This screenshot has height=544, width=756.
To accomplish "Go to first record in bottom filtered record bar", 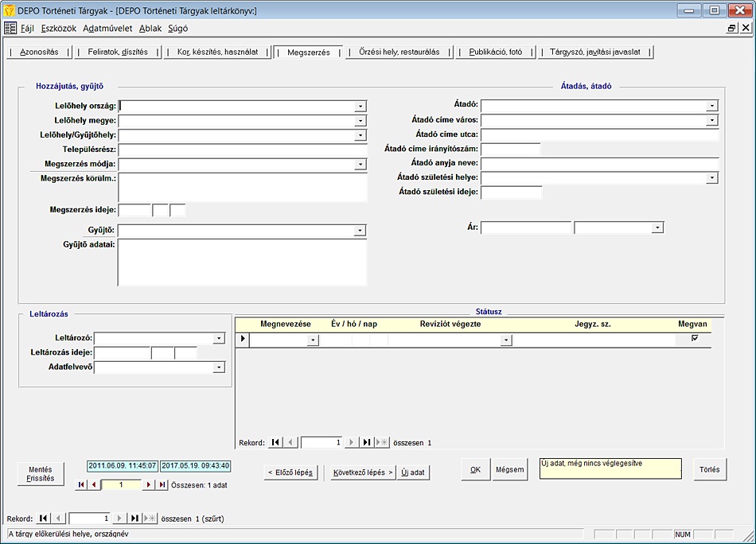I will pos(44,519).
